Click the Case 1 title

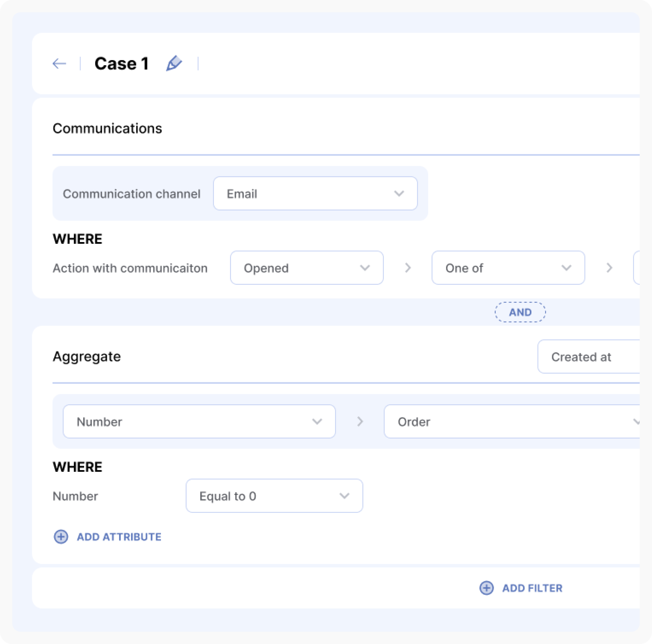click(x=121, y=64)
